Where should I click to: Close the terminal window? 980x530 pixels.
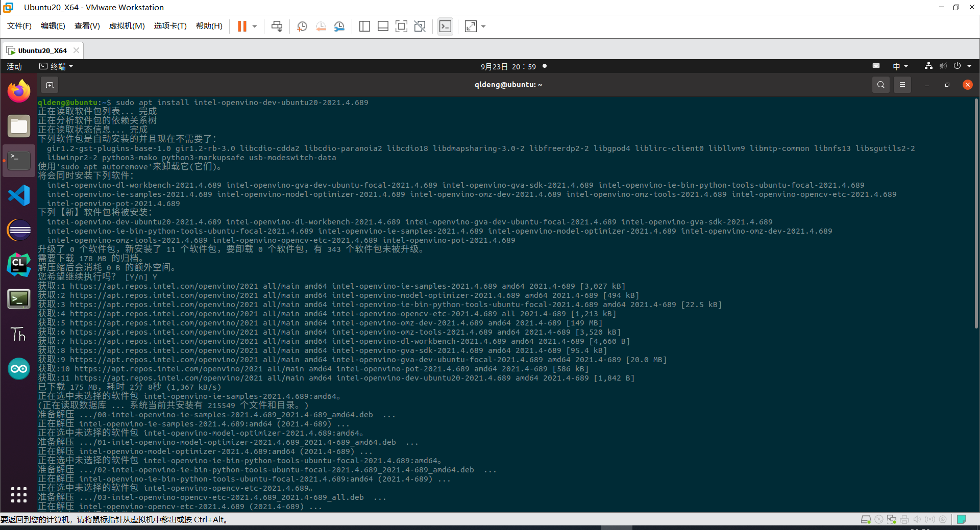tap(967, 85)
